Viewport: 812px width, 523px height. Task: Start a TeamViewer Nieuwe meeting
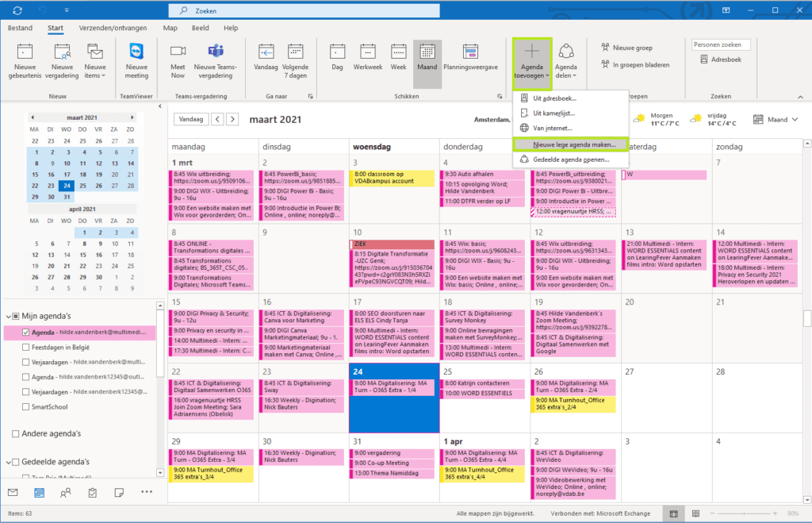(136, 60)
